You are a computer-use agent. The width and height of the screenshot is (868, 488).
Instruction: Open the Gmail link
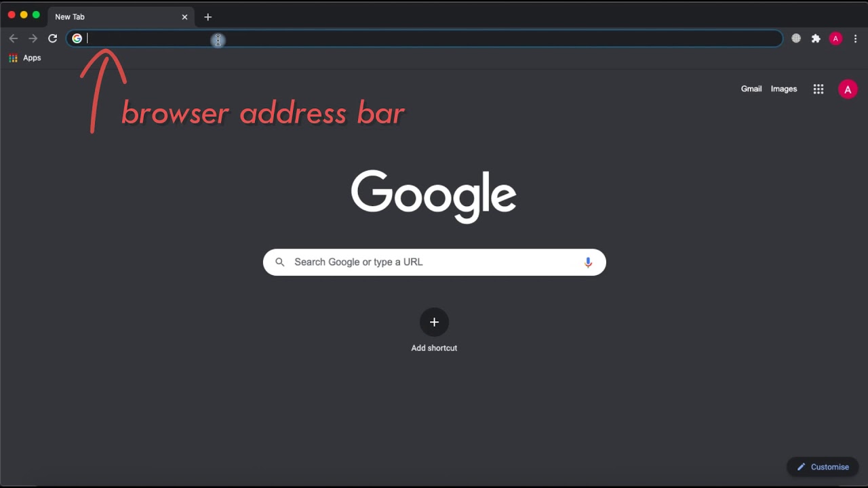751,89
